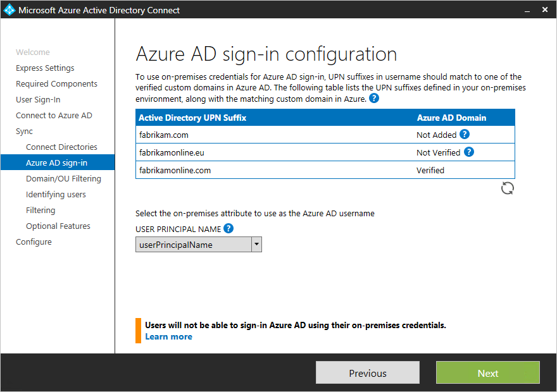557x392 pixels.
Task: Click the Azure AD Connect title bar logo
Action: 8,9
